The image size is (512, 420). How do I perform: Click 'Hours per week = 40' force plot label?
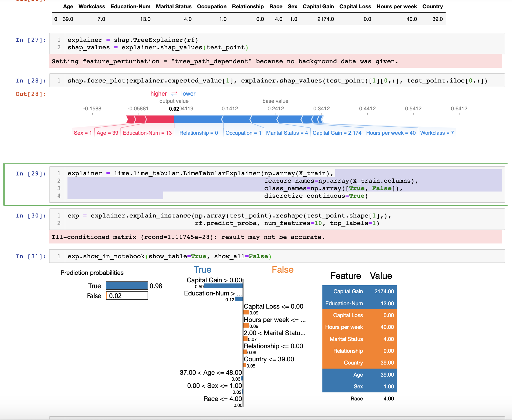(391, 133)
